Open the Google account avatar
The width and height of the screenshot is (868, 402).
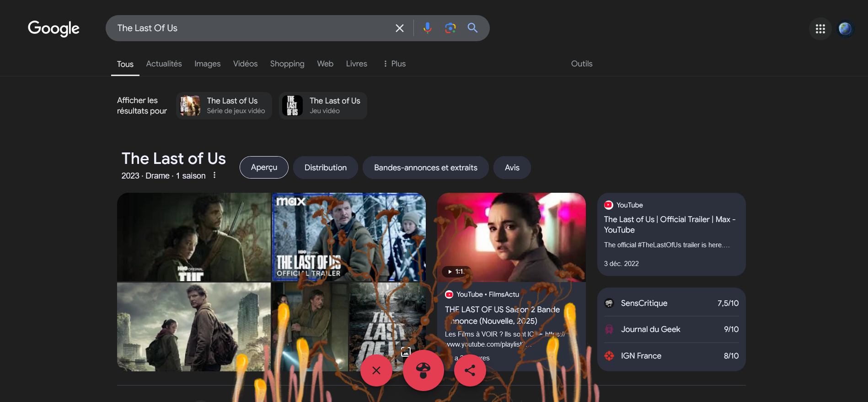(x=845, y=29)
